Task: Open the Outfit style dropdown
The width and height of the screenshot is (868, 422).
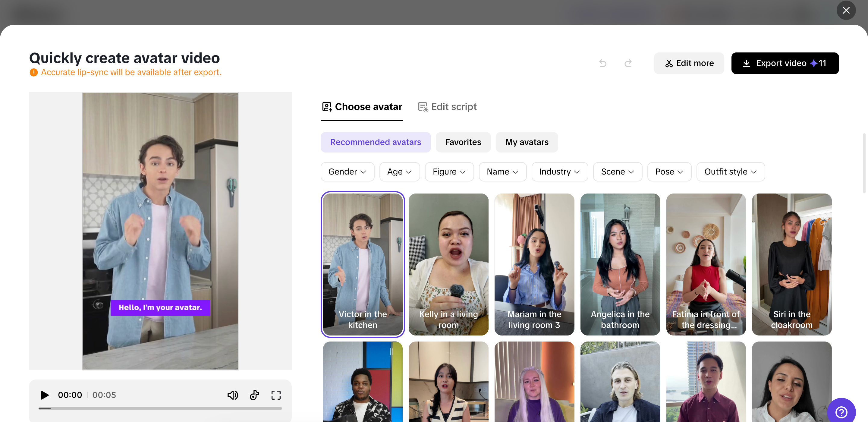Action: pyautogui.click(x=730, y=172)
